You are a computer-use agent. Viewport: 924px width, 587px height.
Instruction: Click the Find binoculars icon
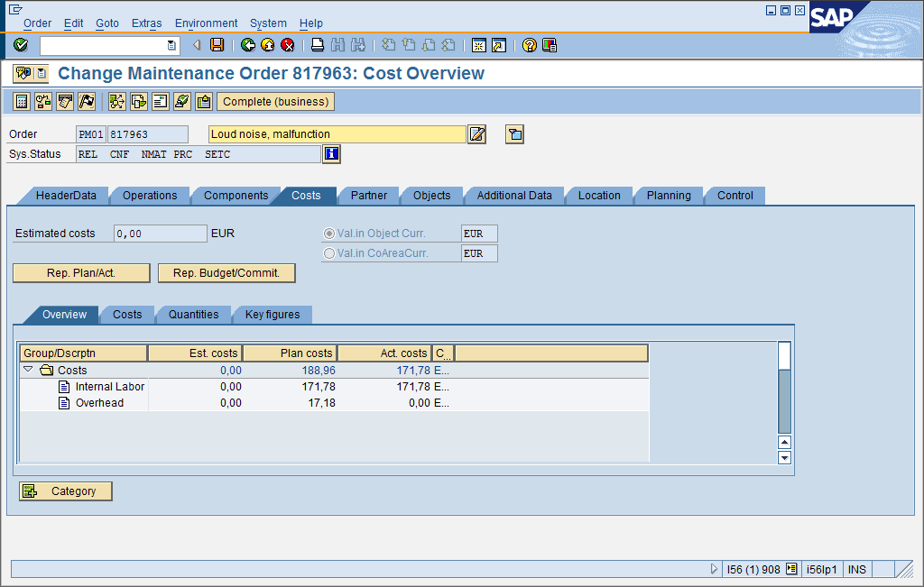tap(337, 45)
